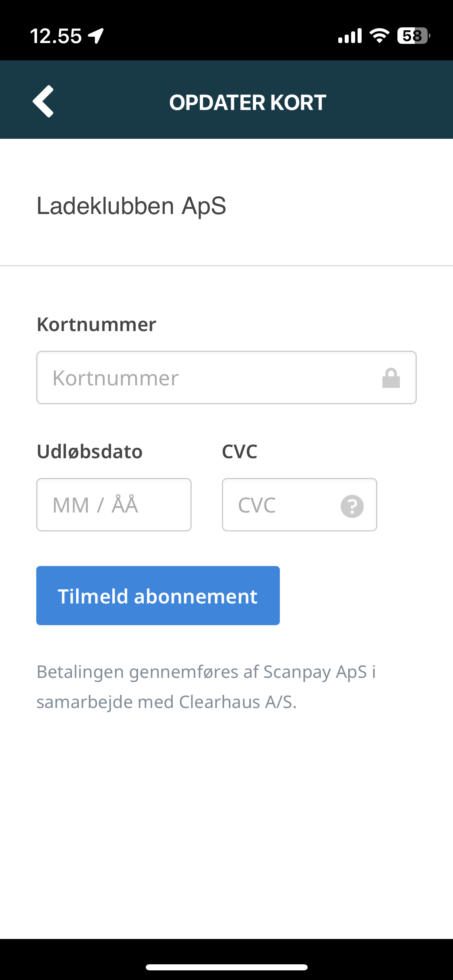The height and width of the screenshot is (980, 453).
Task: Tap the back chevron in header
Action: tap(43, 101)
